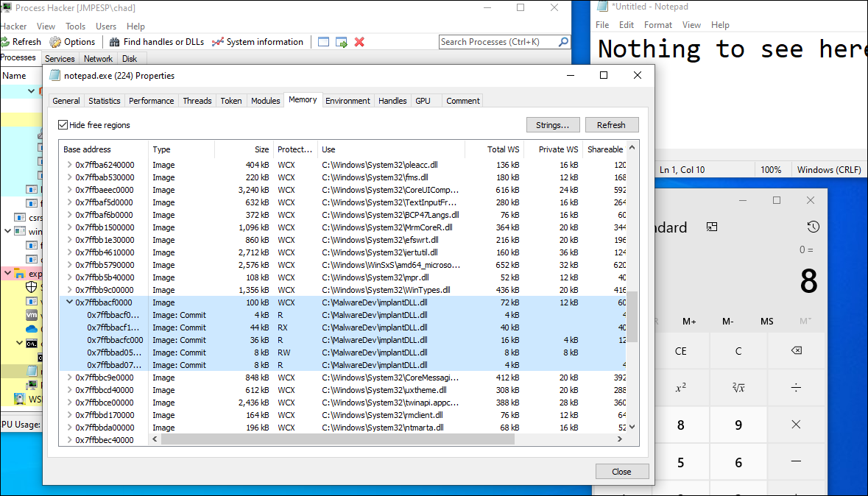Screen dimensions: 868x496
Task: Expand region 0x7ffbb1500000 MrmCoreR.dll
Action: pyautogui.click(x=69, y=227)
